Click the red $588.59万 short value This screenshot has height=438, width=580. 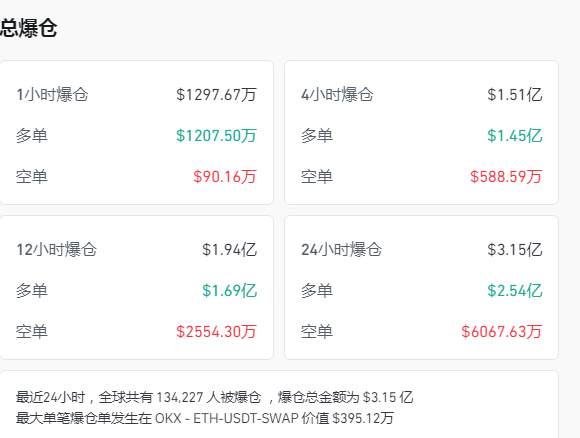[x=506, y=176]
